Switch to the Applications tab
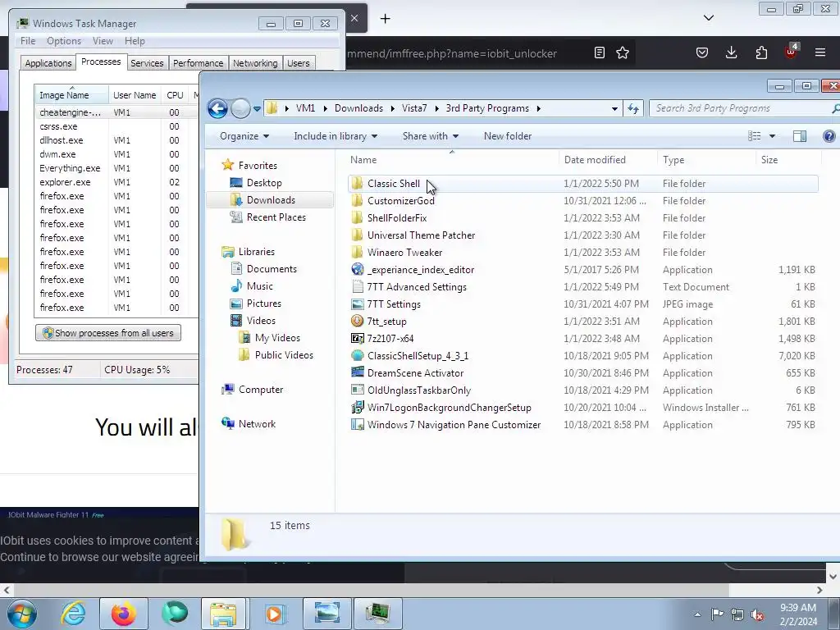Viewport: 840px width, 630px height. [48, 63]
